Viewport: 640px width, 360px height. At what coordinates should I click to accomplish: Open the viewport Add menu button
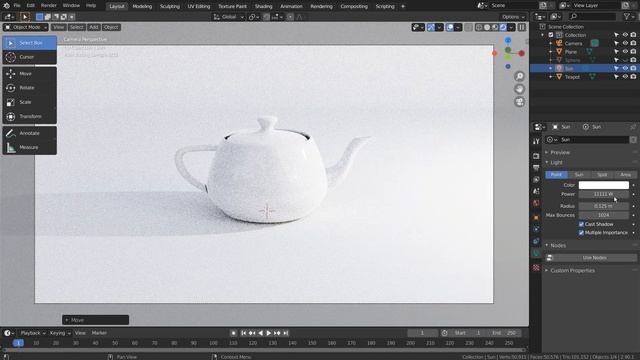(93, 27)
